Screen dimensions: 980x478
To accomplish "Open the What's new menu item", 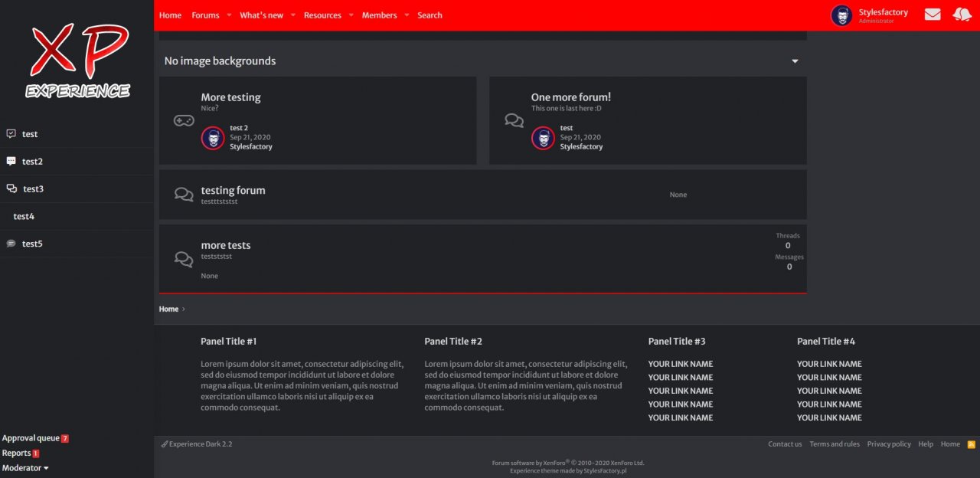I will 261,15.
